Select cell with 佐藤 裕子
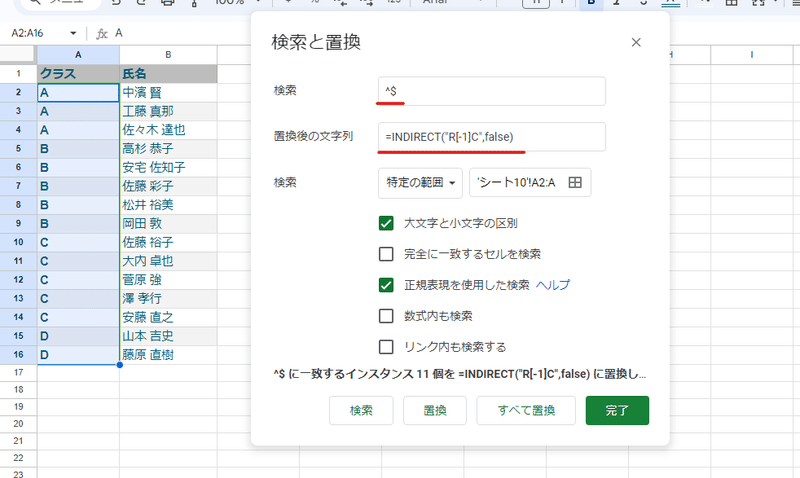800x478 pixels. click(x=168, y=242)
